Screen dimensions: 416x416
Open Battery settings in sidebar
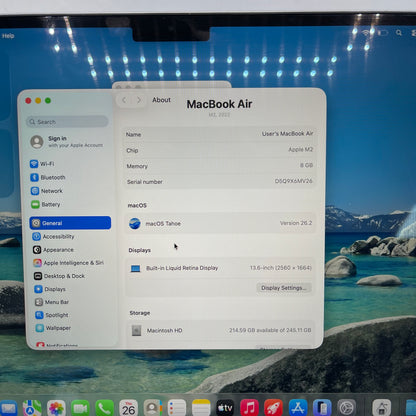[46, 204]
